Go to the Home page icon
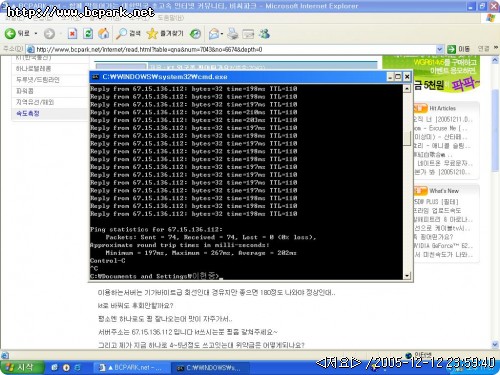The width and height of the screenshot is (500, 375). 104,34
